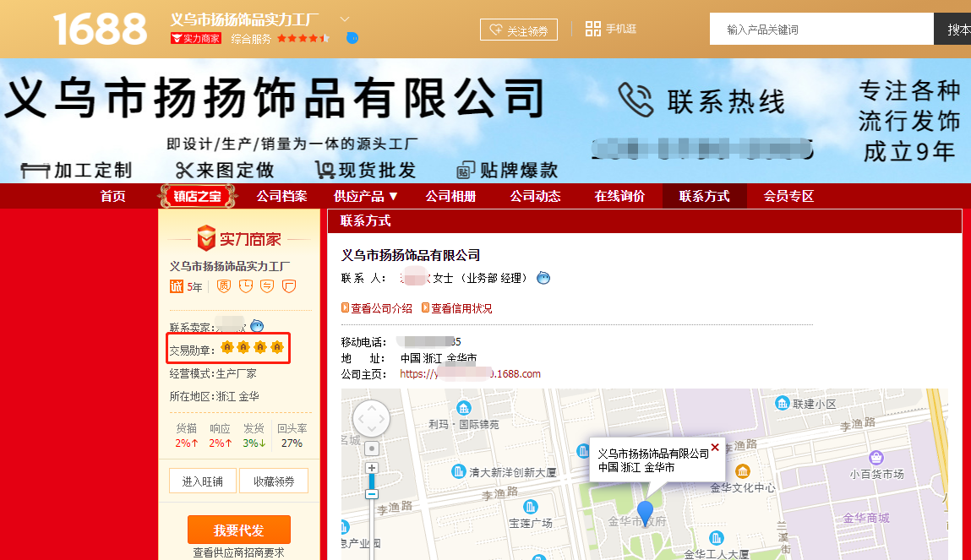
Task: Open the 会员专区 tab
Action: tap(788, 196)
